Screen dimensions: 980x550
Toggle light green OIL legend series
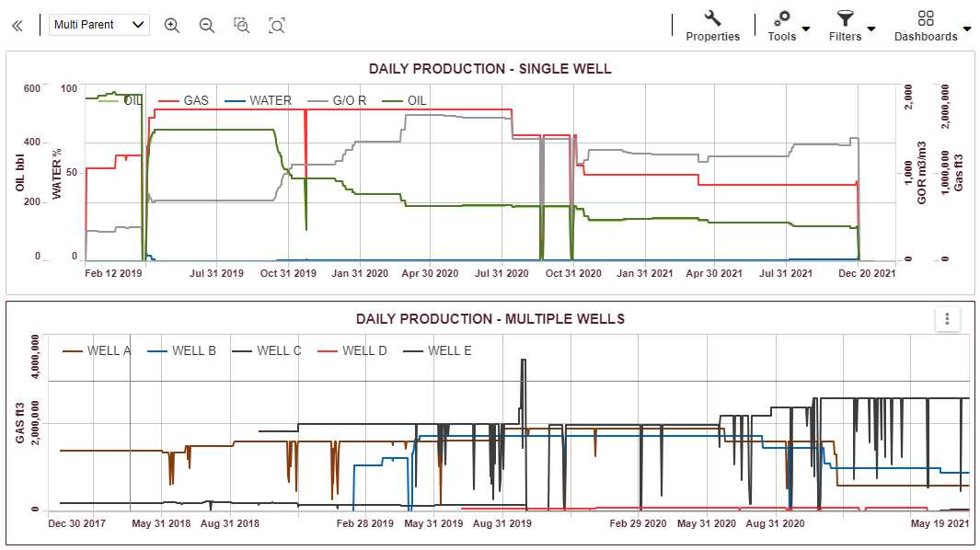tap(120, 100)
